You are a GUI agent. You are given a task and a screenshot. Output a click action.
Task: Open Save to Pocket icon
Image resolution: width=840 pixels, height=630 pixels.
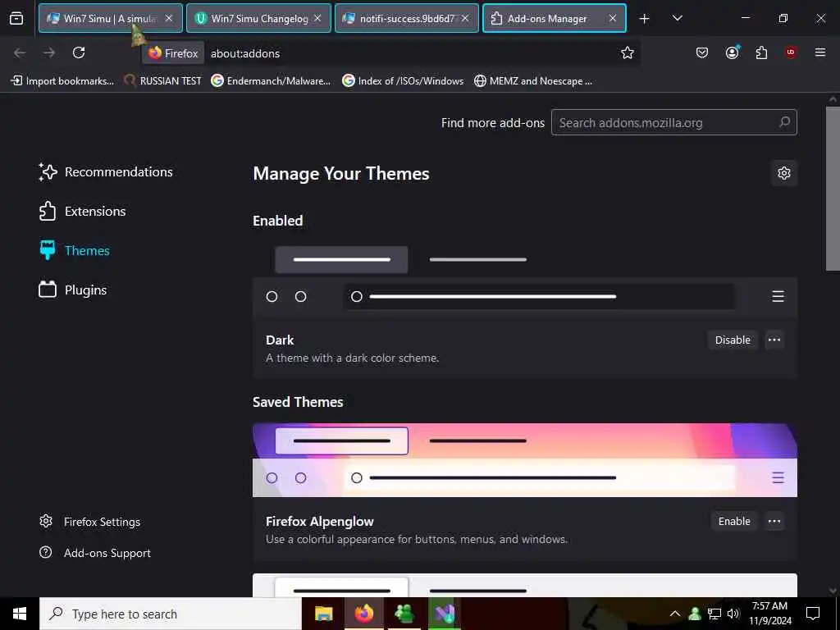click(x=702, y=52)
